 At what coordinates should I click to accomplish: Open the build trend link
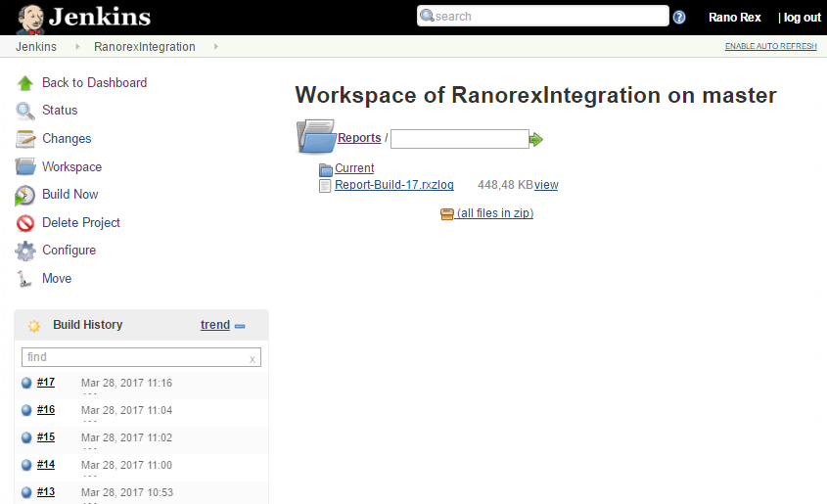[215, 325]
